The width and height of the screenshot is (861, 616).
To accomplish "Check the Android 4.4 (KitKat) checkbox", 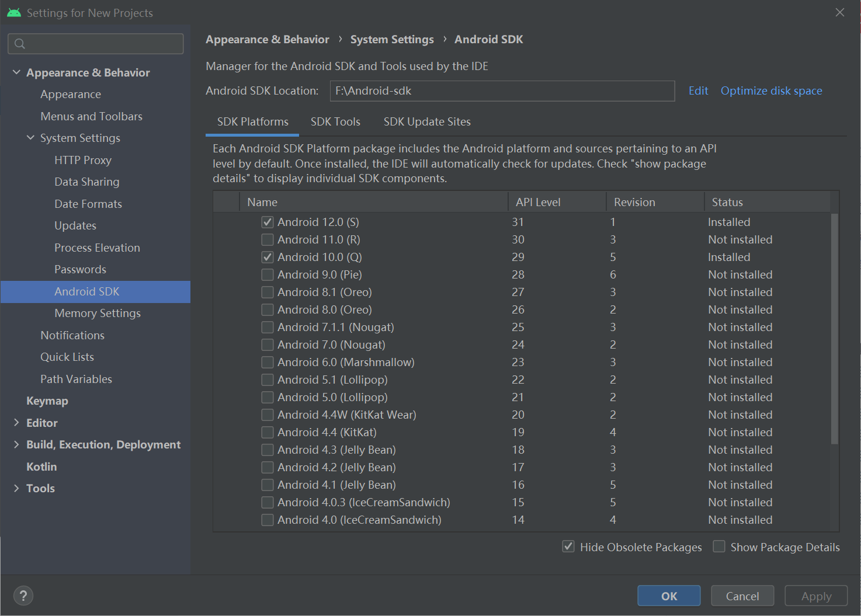I will 268,432.
